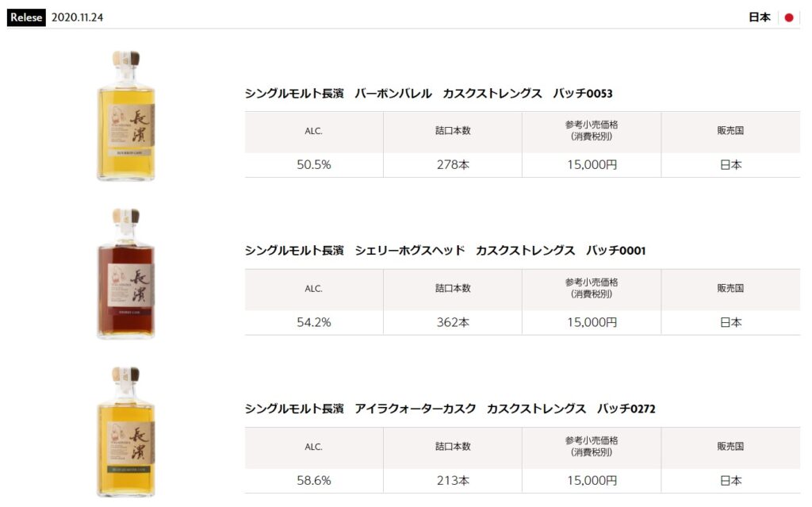
Task: Click the シェリーホグスヘッド バッチ0001 product title
Action: coord(445,251)
